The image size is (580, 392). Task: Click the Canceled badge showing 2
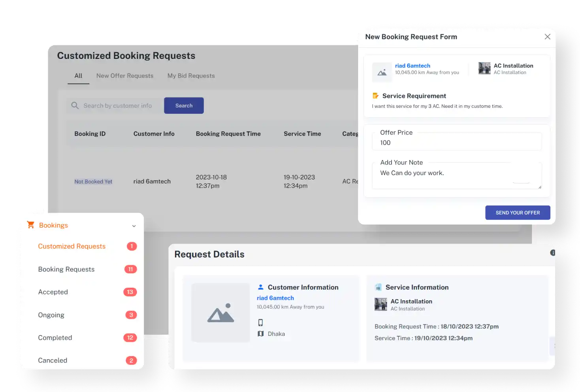pyautogui.click(x=131, y=360)
